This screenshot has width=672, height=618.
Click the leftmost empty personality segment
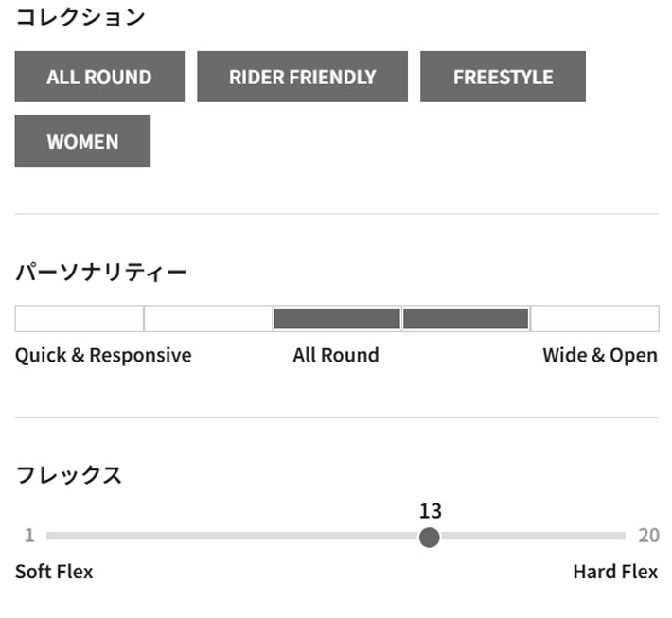80,319
